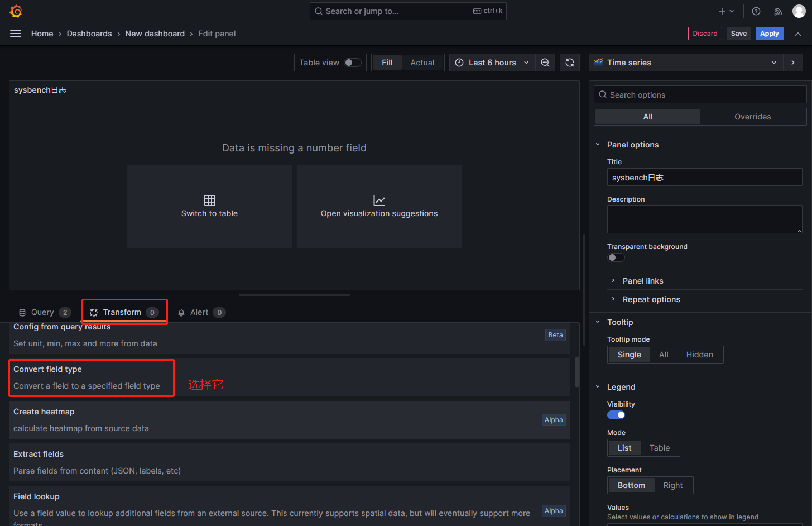The image size is (812, 526).
Task: Click the panel Title input field
Action: (705, 178)
